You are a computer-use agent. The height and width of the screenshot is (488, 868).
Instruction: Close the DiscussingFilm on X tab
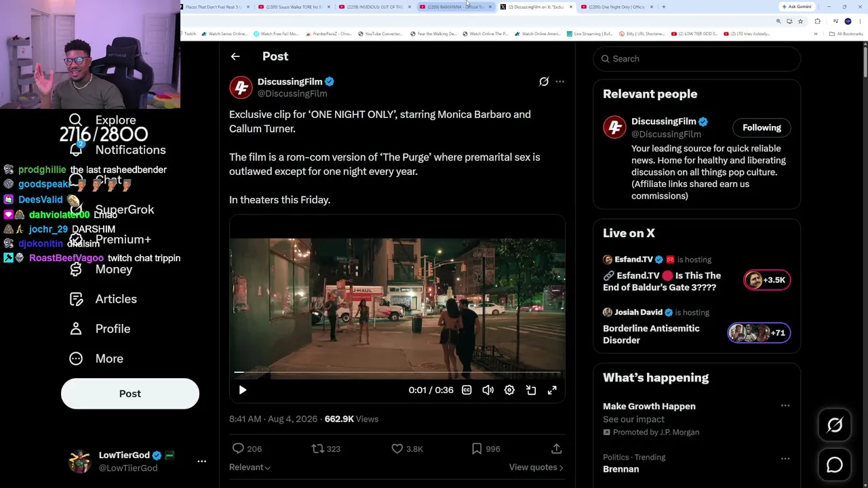click(570, 7)
